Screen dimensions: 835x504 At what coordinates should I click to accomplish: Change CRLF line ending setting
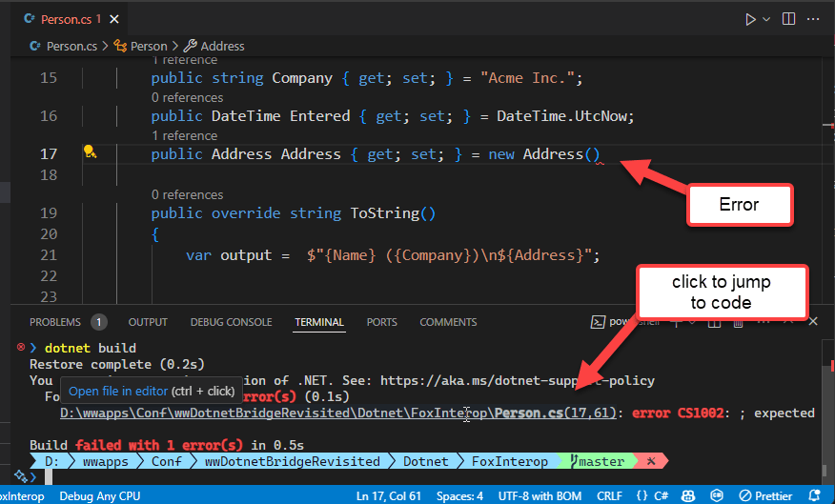tap(609, 495)
